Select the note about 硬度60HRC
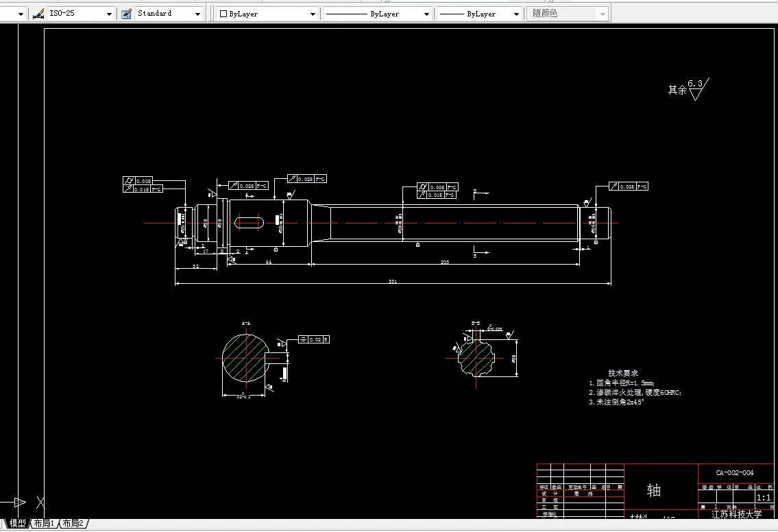778x532 pixels. click(x=635, y=392)
